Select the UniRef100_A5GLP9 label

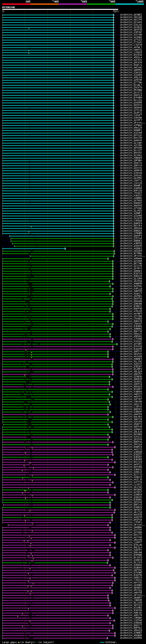pyautogui.click(x=131, y=77)
